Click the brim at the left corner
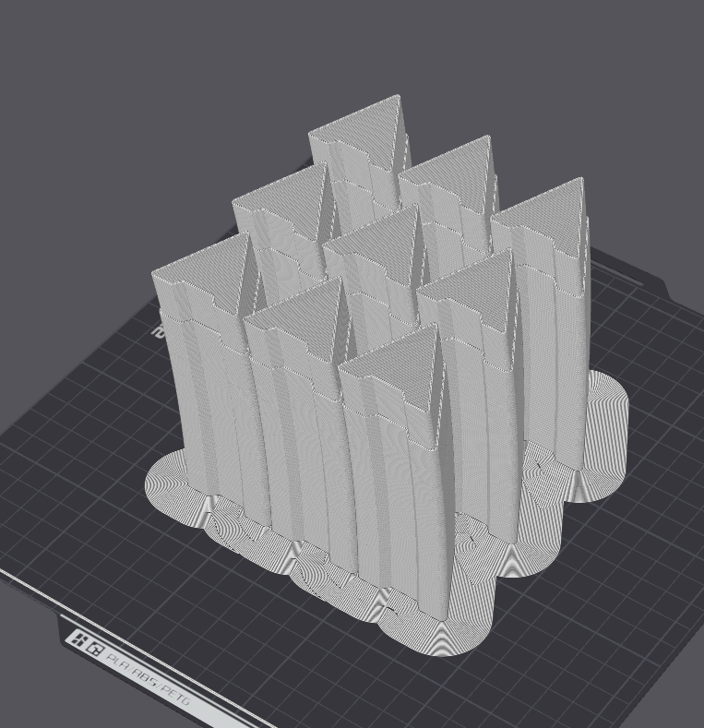This screenshot has width=704, height=728. point(166,478)
